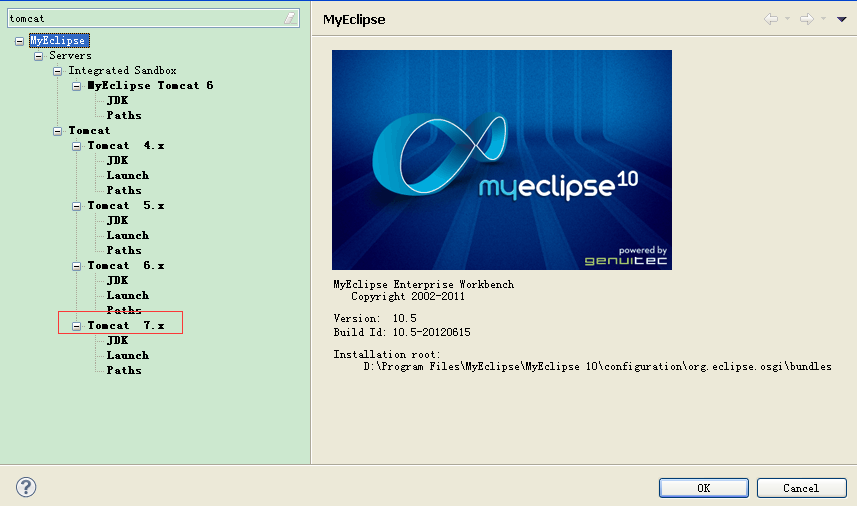This screenshot has width=857, height=506.
Task: Open the view menu triangle icon
Action: click(842, 19)
